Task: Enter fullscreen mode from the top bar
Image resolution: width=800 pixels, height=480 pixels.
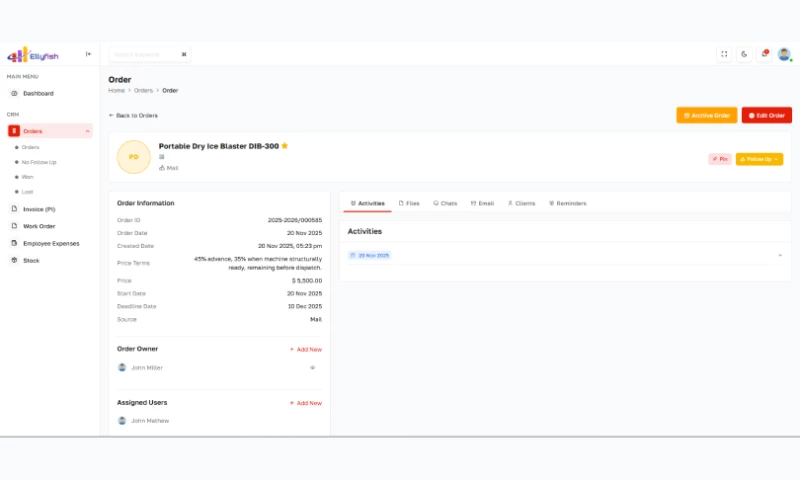Action: 724,54
